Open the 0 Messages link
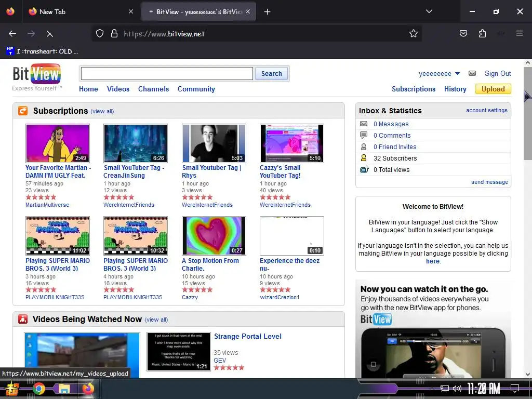The image size is (532, 399). pos(391,124)
